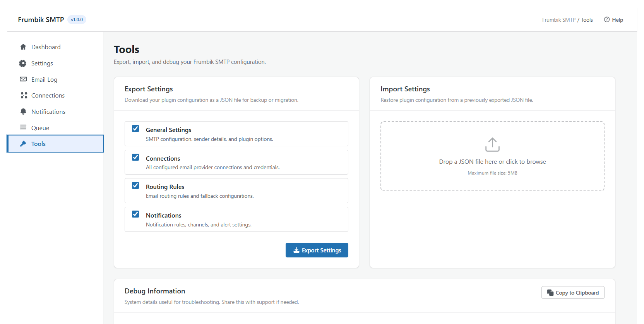Click the upload arrow icon in drop zone

[492, 144]
